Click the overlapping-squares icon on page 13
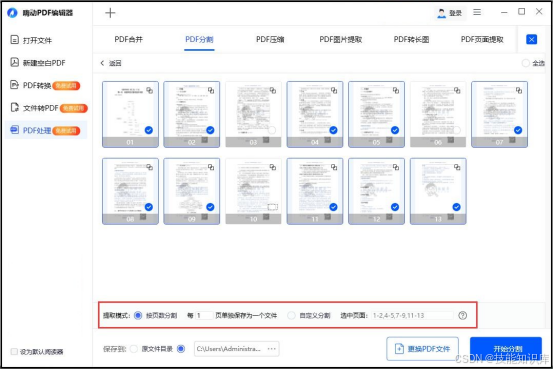The height and width of the screenshot is (370, 553). coord(457,167)
